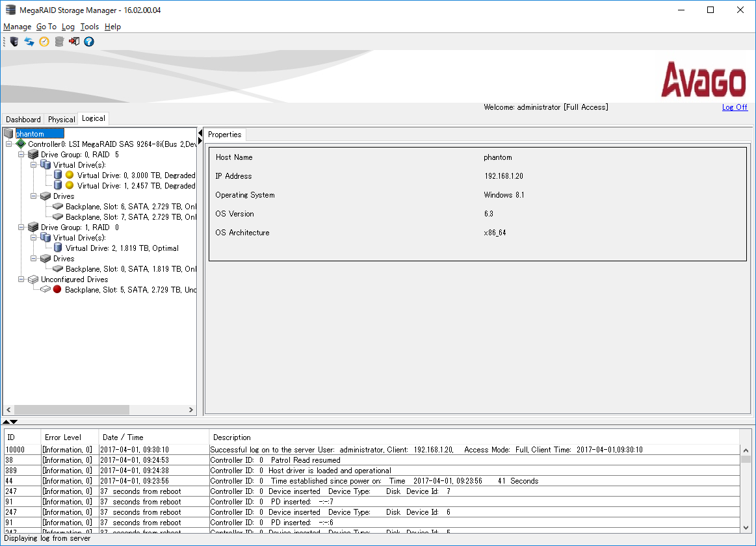
Task: Click the red arrow log off toolbar icon
Action: [x=74, y=42]
